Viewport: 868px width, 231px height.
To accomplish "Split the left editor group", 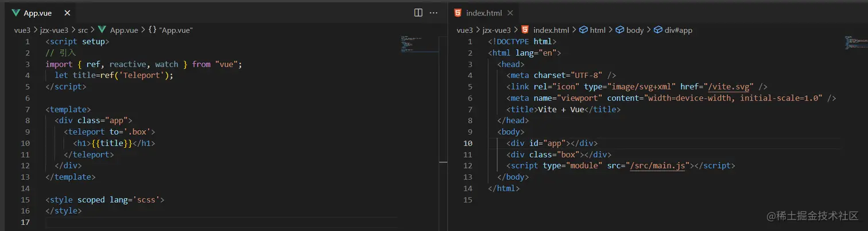I will 418,13.
